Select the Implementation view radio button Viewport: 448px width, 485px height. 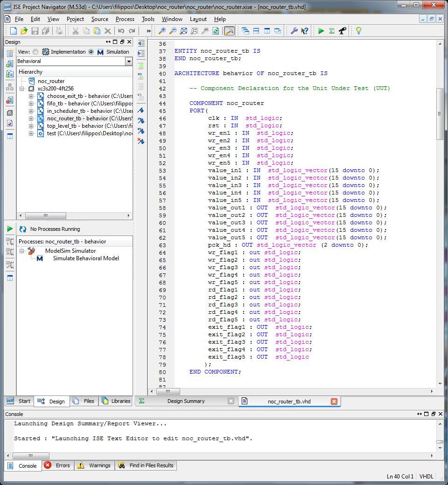coord(35,52)
